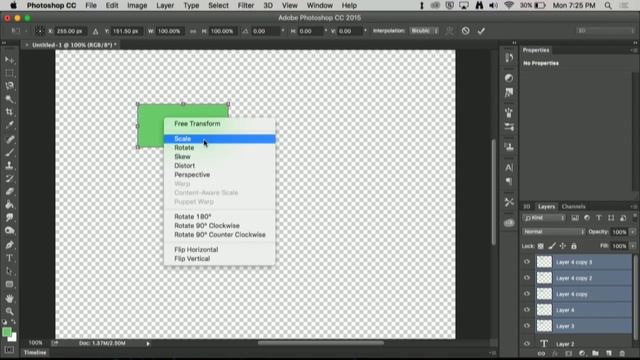Select the Paint Bucket tool
Image resolution: width=640 pixels, height=360 pixels.
[9, 204]
